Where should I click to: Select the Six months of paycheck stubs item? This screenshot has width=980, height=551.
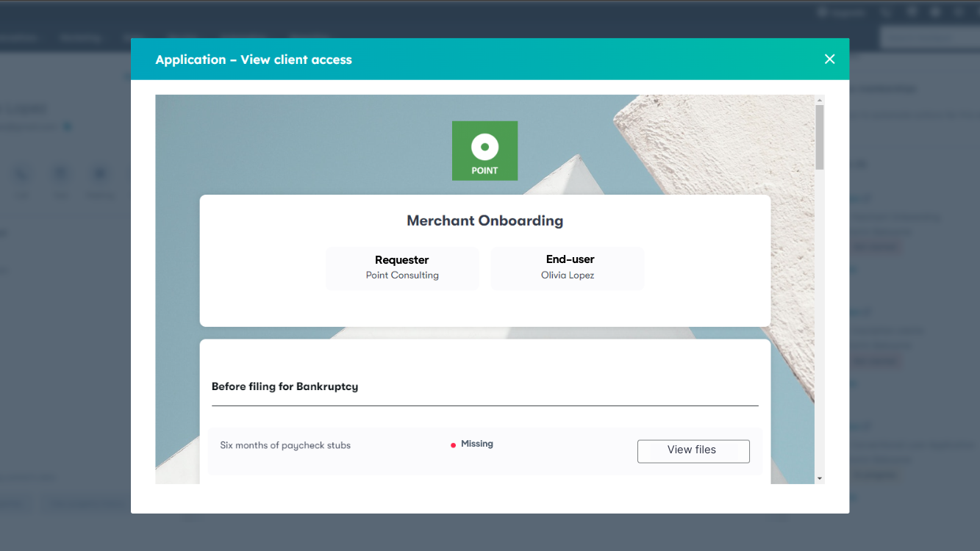pyautogui.click(x=285, y=445)
